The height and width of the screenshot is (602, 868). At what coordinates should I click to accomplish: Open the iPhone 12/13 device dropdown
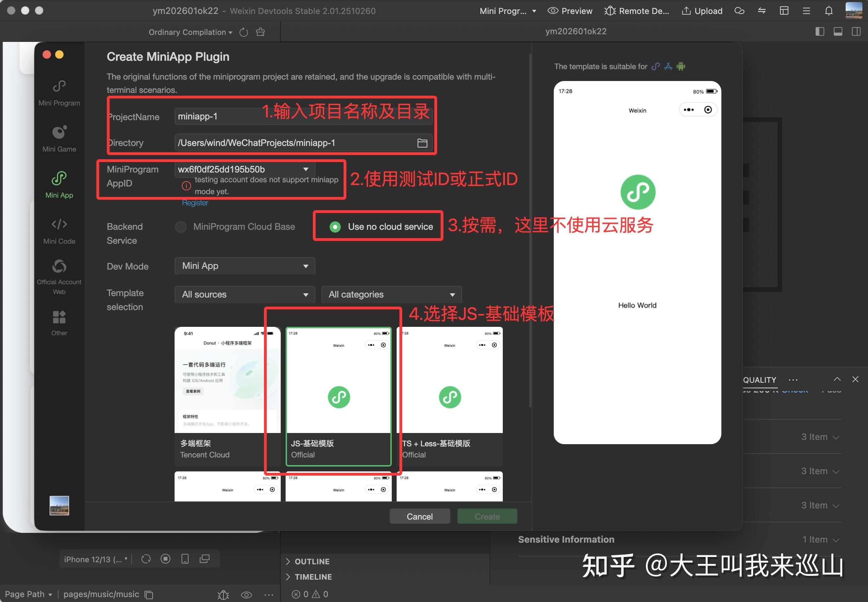point(96,559)
